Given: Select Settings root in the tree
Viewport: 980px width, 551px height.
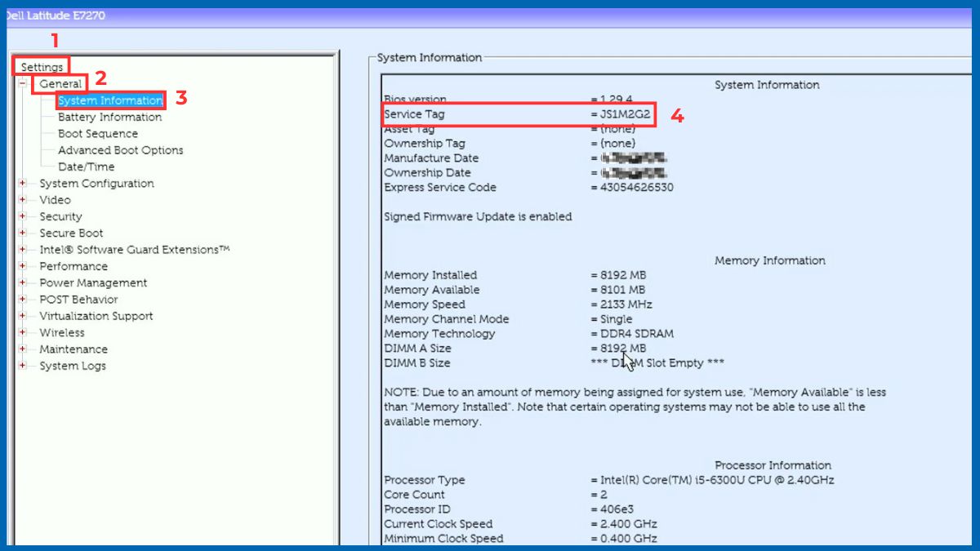Looking at the screenshot, I should (42, 67).
